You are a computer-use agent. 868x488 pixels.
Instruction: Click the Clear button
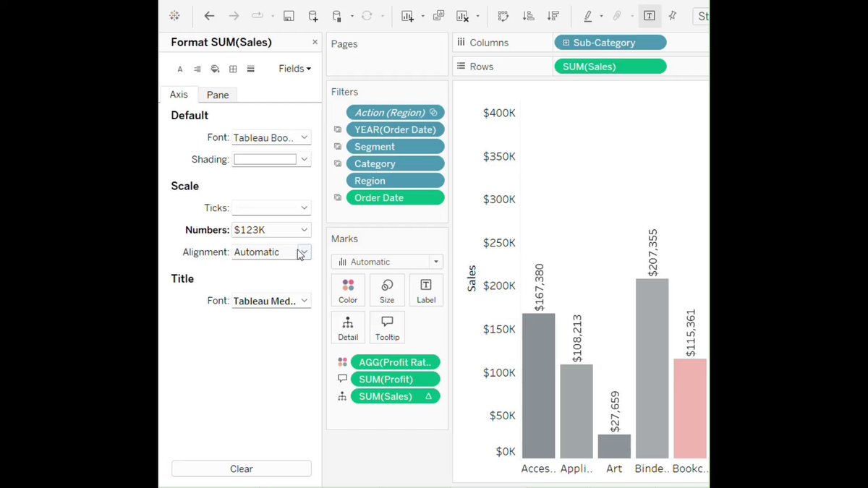pos(242,468)
